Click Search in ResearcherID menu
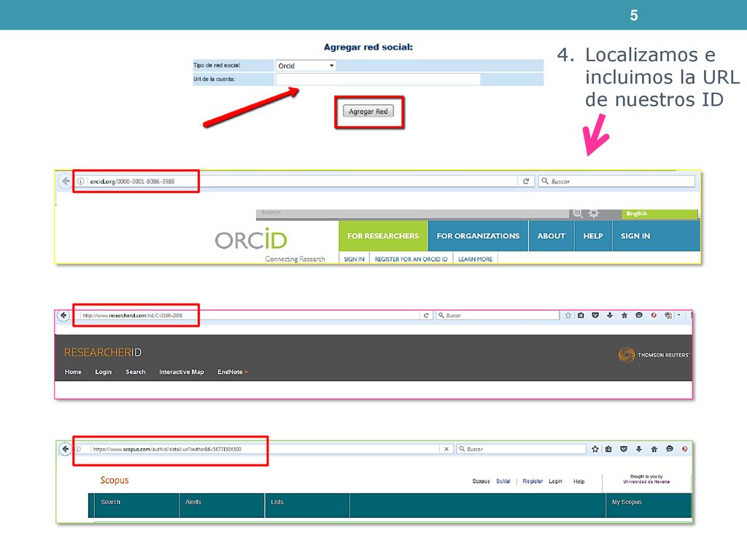 135,372
